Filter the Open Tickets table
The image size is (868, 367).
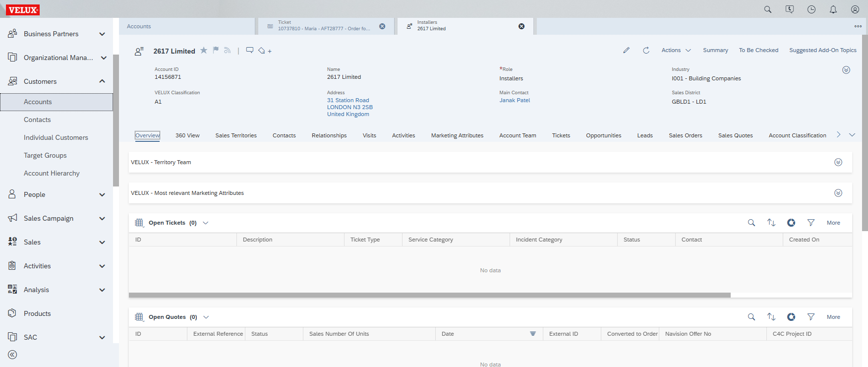pyautogui.click(x=811, y=223)
